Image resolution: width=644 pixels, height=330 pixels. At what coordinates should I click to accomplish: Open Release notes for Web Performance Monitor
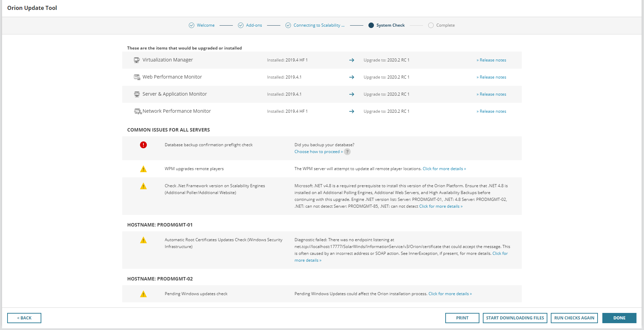[491, 77]
